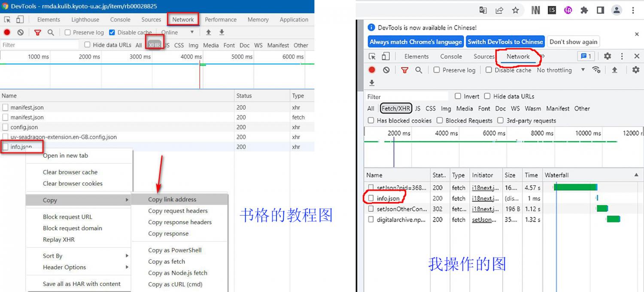
Task: Click the record network log button in right DevTools
Action: click(x=372, y=70)
